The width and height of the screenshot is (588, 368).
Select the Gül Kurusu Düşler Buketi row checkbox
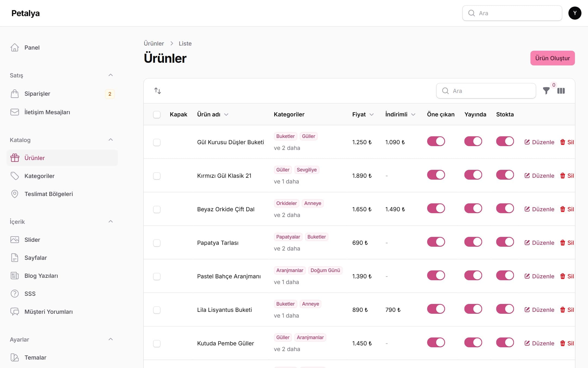coord(157,142)
